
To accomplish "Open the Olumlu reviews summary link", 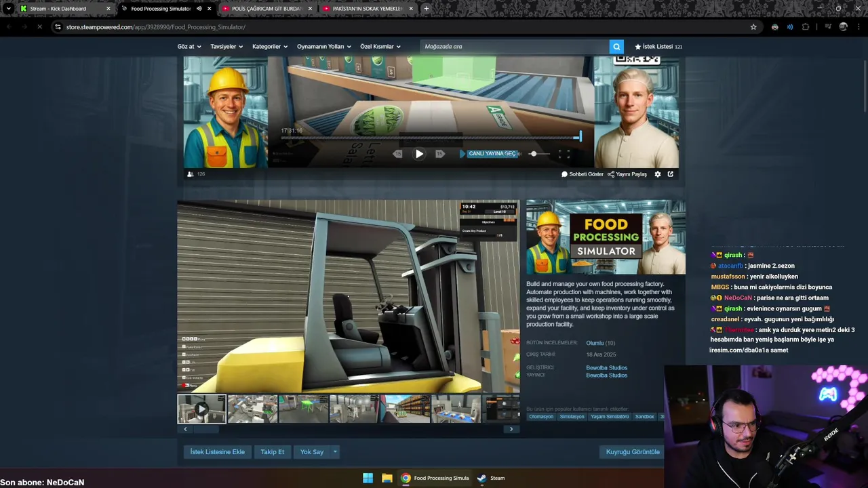I will pyautogui.click(x=595, y=343).
